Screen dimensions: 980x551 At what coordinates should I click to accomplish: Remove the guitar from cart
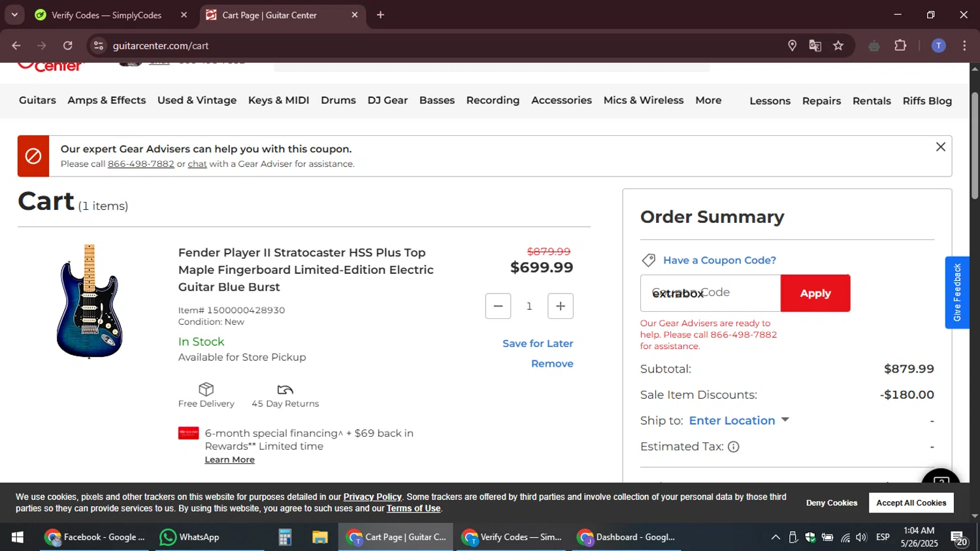tap(552, 363)
